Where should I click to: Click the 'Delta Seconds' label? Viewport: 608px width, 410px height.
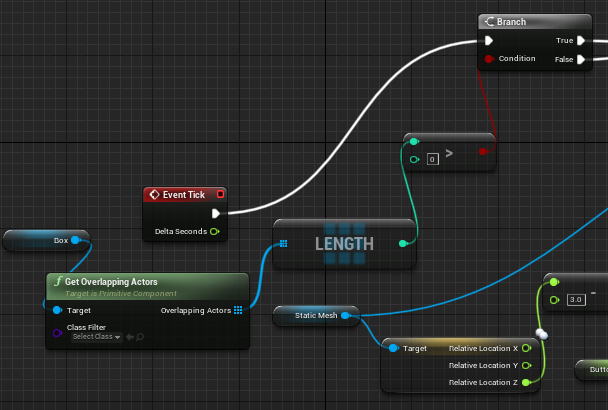(x=181, y=232)
